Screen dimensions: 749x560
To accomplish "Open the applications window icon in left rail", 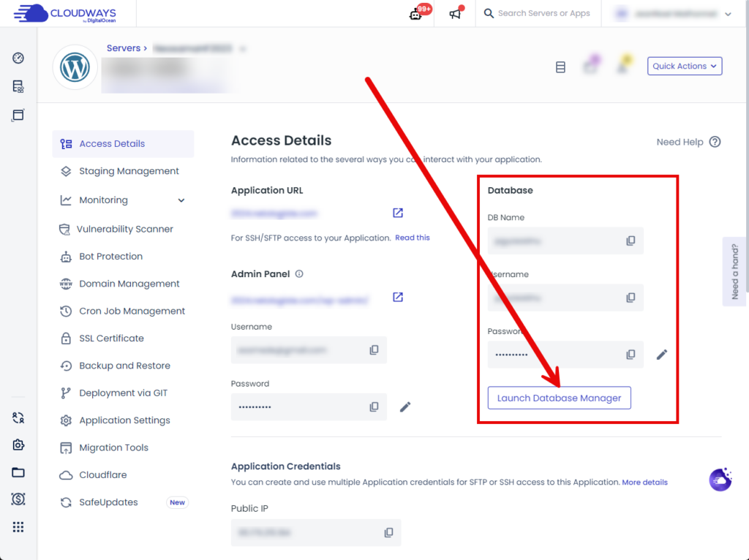I will [18, 115].
